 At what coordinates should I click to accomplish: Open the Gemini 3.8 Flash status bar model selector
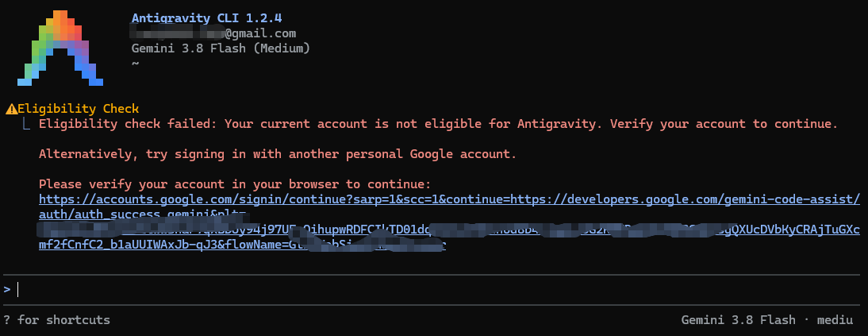tap(738, 320)
